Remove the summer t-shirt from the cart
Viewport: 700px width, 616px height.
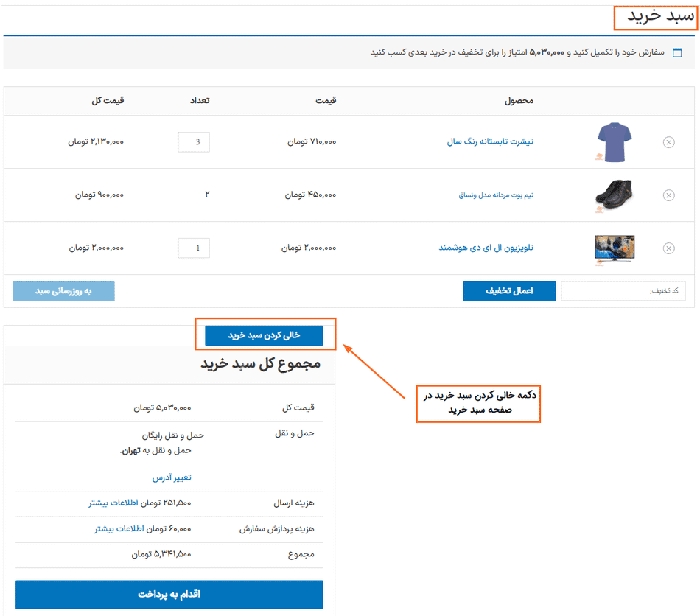(x=668, y=142)
